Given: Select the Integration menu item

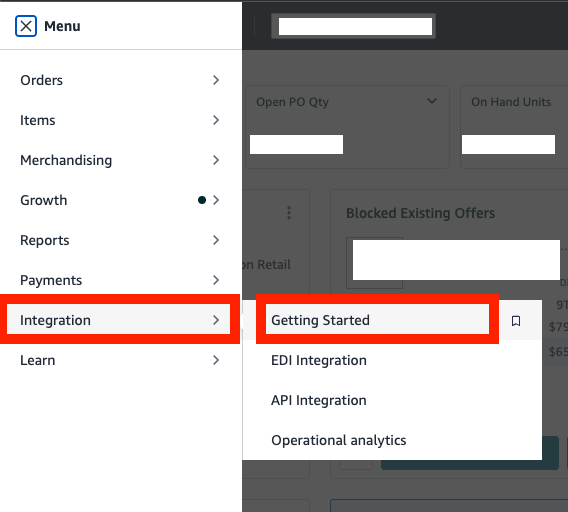Looking at the screenshot, I should coord(119,320).
